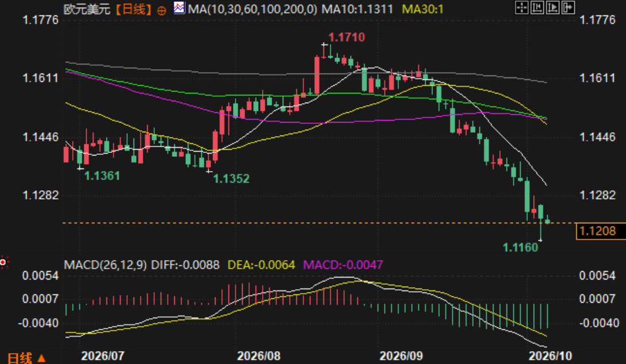
Task: Click the MACD:-0.0047 value
Action: 343,265
